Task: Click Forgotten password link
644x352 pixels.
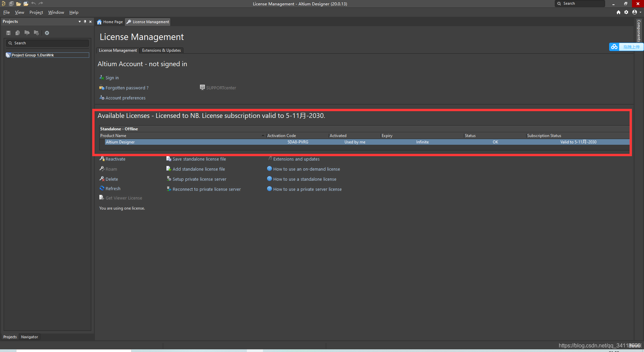Action: point(127,88)
